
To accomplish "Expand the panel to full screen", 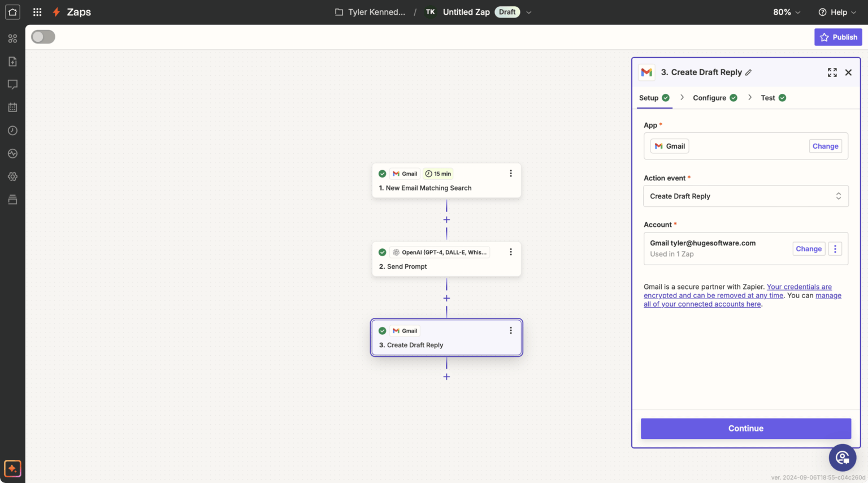I will tap(832, 72).
